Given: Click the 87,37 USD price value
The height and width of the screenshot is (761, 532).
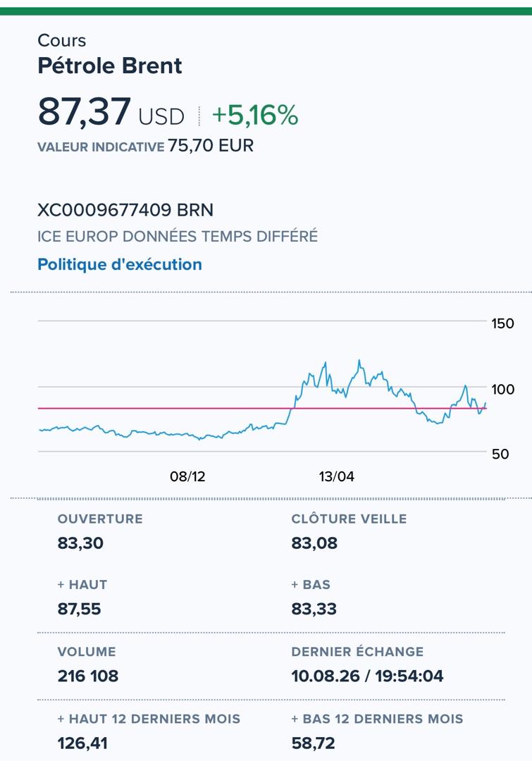Looking at the screenshot, I should coord(111,113).
